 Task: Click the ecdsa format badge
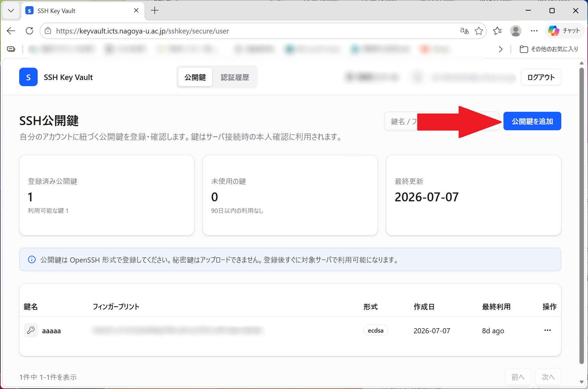(x=375, y=330)
